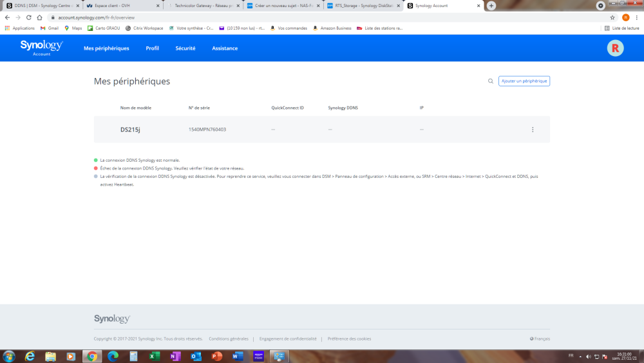
Task: Open Liste de lecture reading list
Action: click(622, 28)
